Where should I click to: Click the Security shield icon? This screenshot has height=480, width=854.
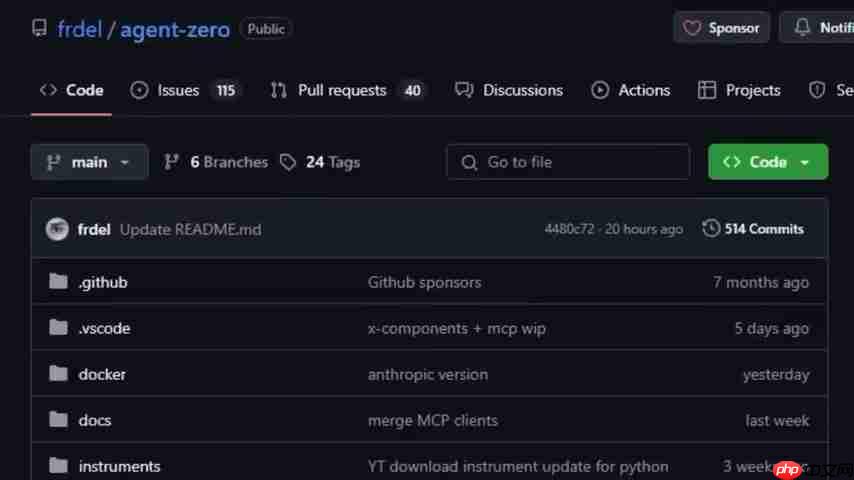click(x=817, y=90)
